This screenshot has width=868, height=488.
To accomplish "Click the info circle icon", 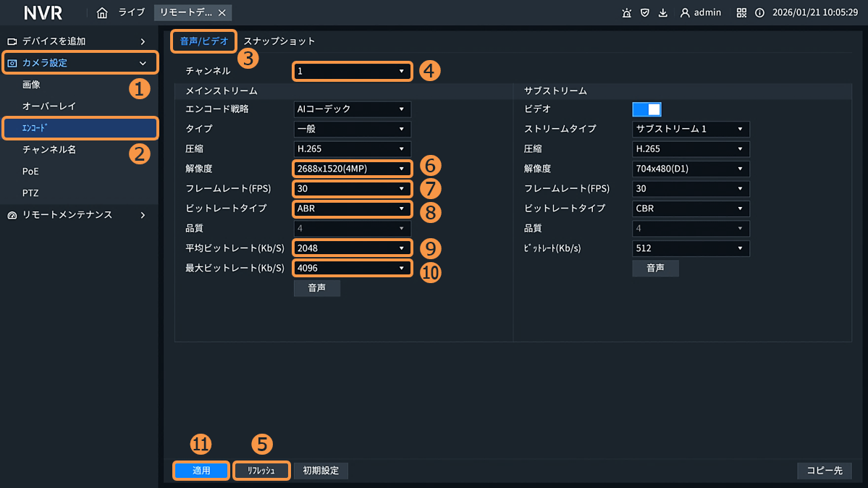I will tap(759, 13).
